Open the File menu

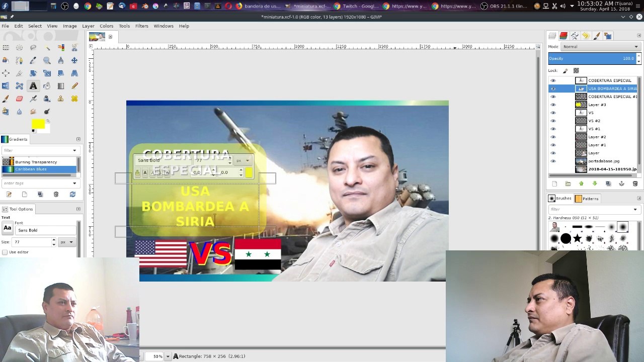[x=5, y=26]
